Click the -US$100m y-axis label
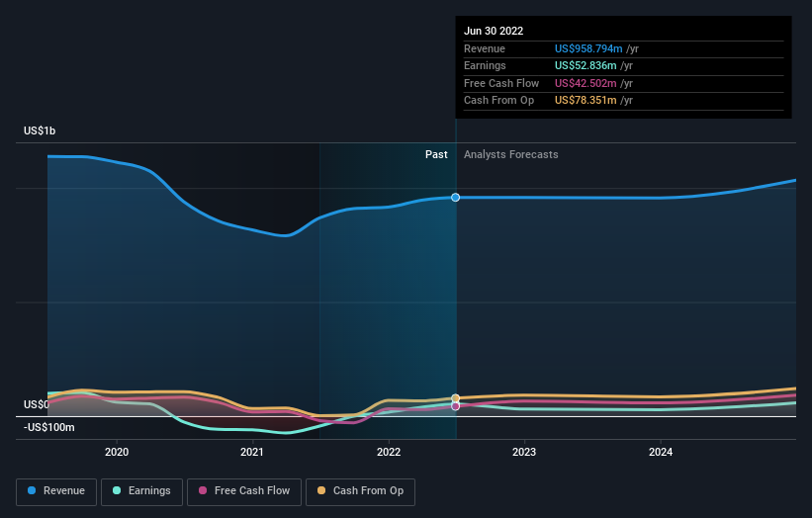Screen dimensions: 812x518 [x=49, y=427]
